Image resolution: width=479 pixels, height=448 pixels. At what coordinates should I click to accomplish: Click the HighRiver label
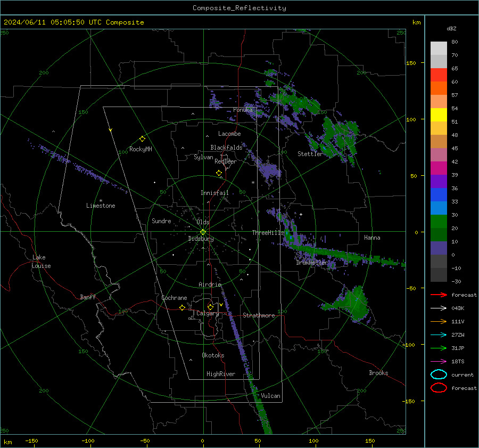point(221,374)
